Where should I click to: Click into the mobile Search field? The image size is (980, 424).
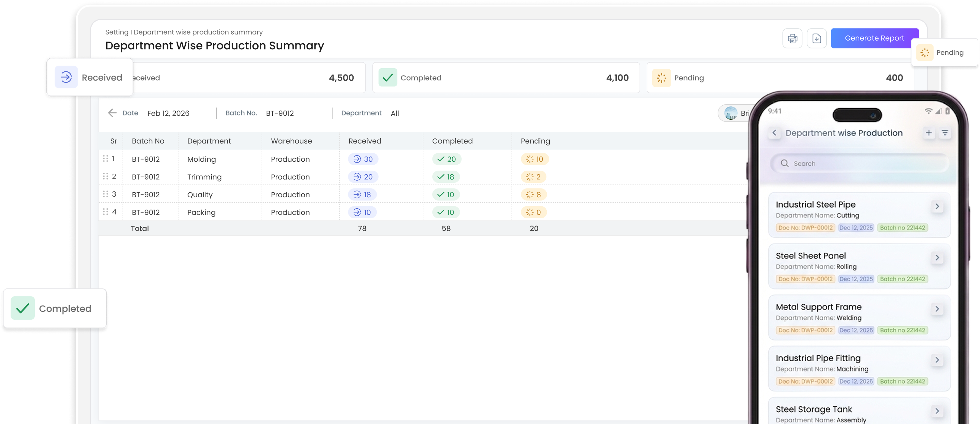point(860,163)
